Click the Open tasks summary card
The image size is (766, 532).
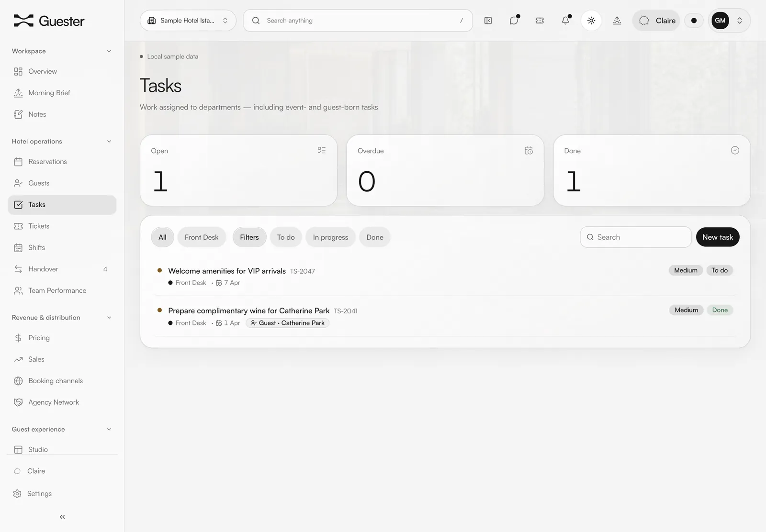click(x=238, y=170)
